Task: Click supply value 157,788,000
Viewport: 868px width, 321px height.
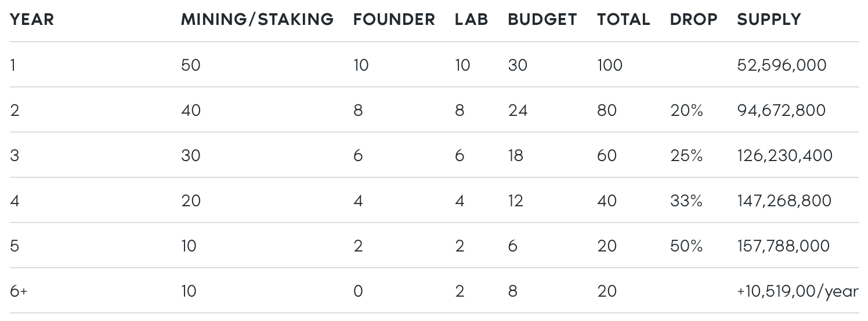Action: 783,246
